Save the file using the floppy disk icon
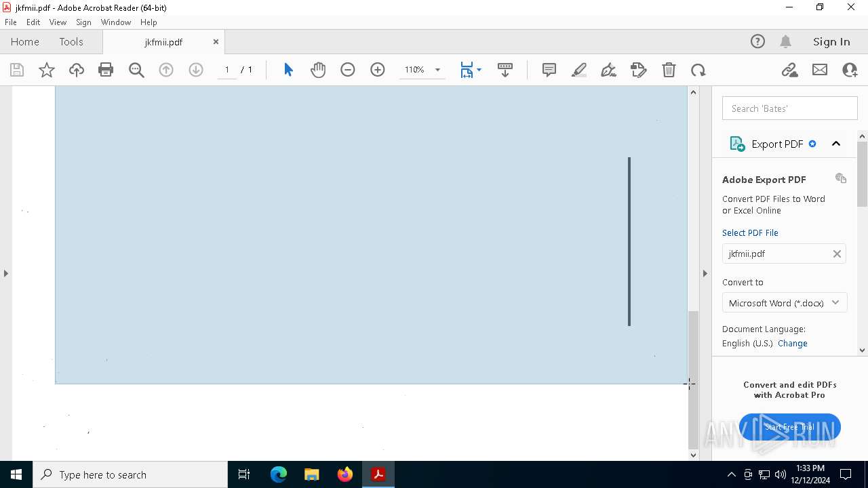Image resolution: width=868 pixels, height=488 pixels. (17, 70)
